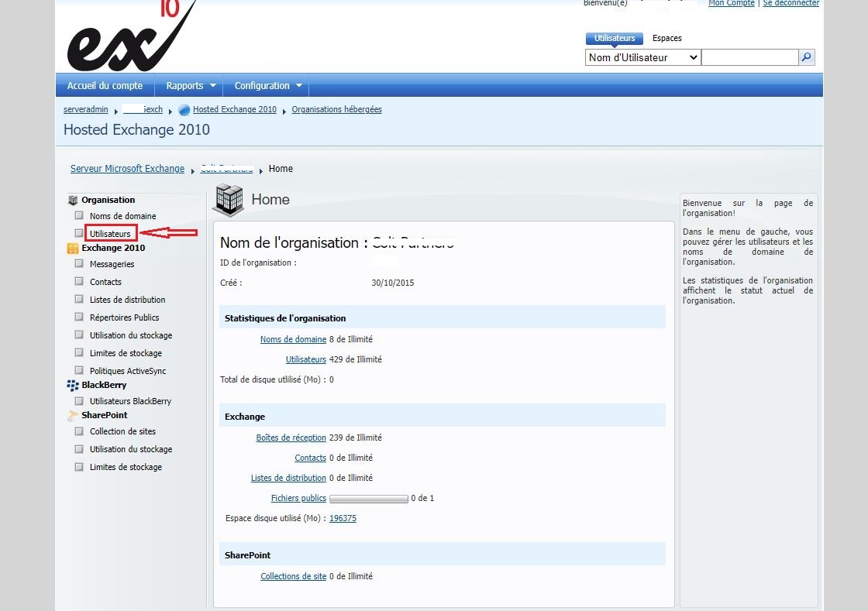Open Collection de sites in sidebar
The height and width of the screenshot is (611, 868).
pyautogui.click(x=123, y=431)
